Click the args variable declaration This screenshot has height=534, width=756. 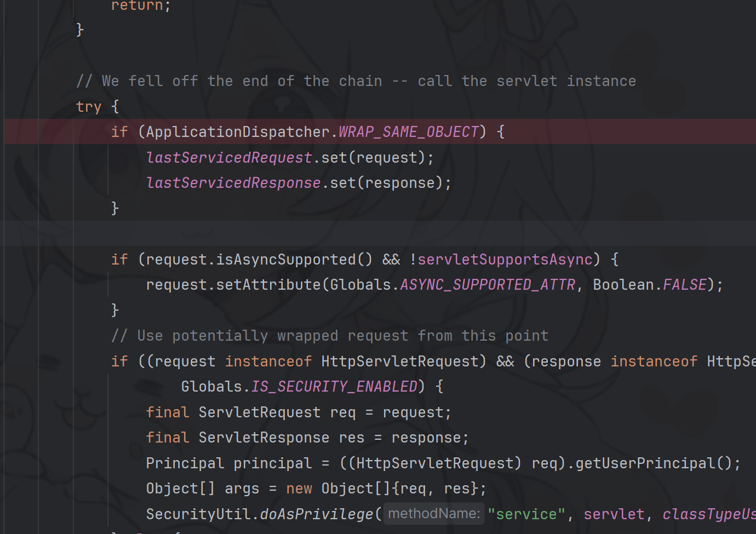(x=242, y=489)
